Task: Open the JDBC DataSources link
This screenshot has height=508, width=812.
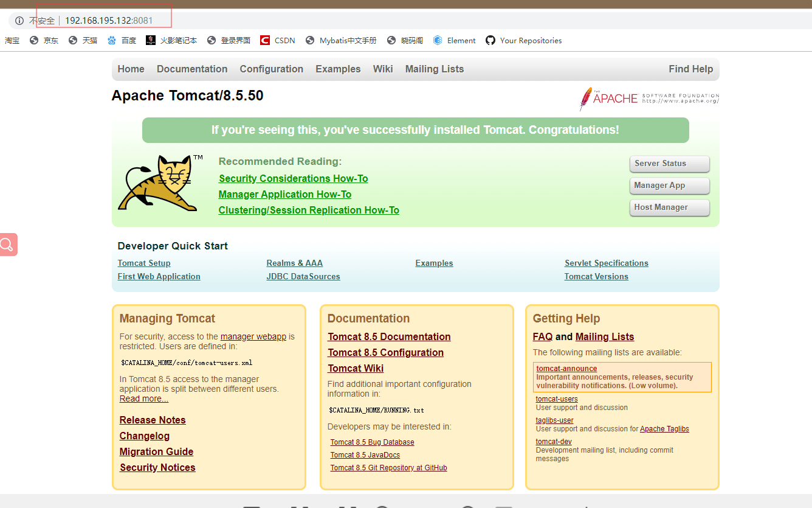Action: [303, 277]
